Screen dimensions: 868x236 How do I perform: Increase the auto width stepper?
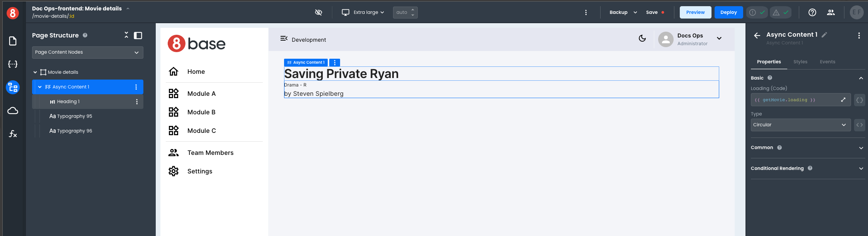413,10
